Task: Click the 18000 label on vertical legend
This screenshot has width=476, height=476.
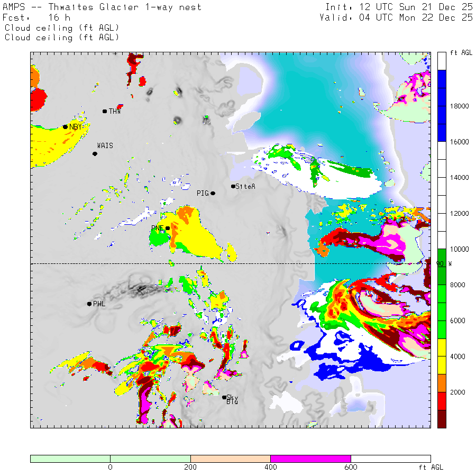Action: coord(457,106)
